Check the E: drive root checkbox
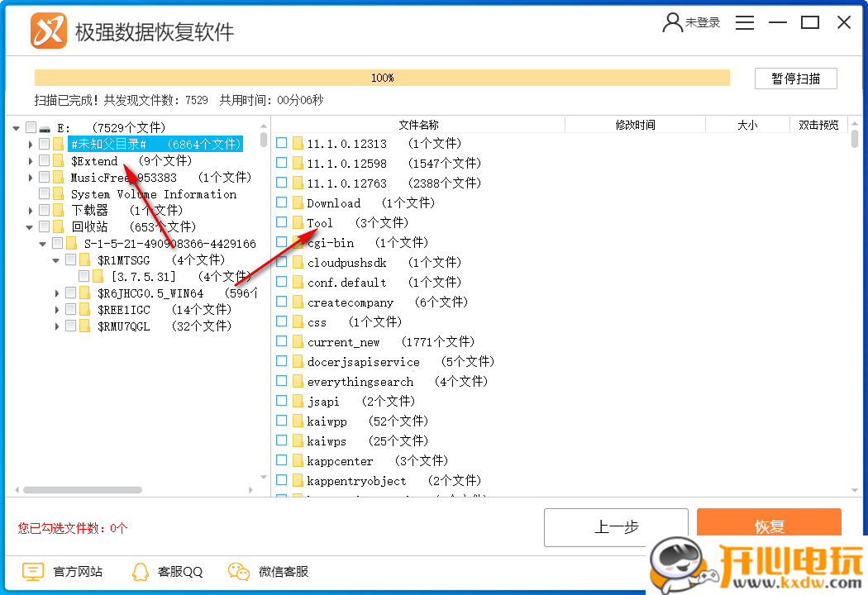The height and width of the screenshot is (595, 868). [x=31, y=127]
